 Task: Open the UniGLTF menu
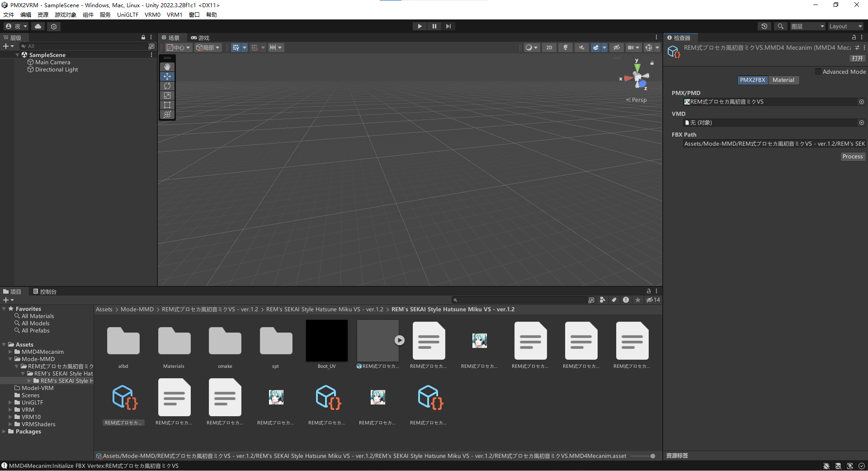(127, 15)
